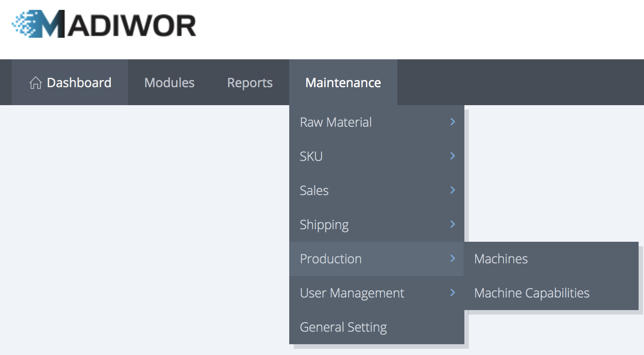
Task: Open the Dashboard tab
Action: pos(79,83)
